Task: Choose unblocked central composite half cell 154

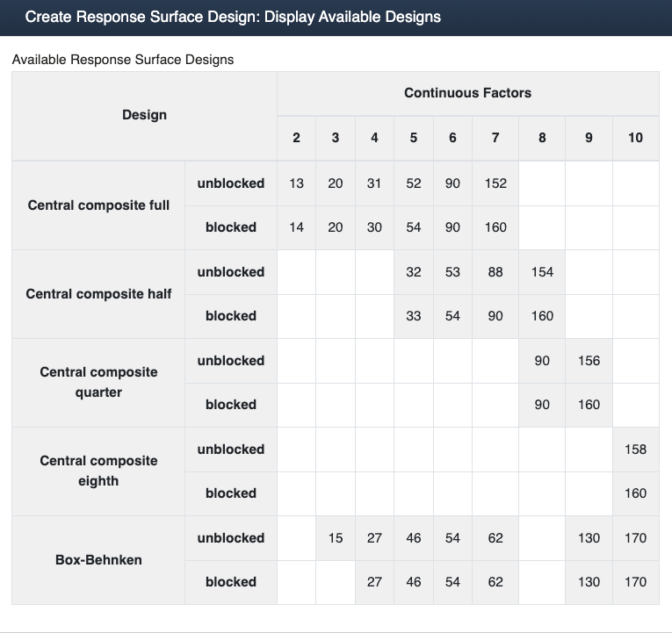Action: pos(542,272)
